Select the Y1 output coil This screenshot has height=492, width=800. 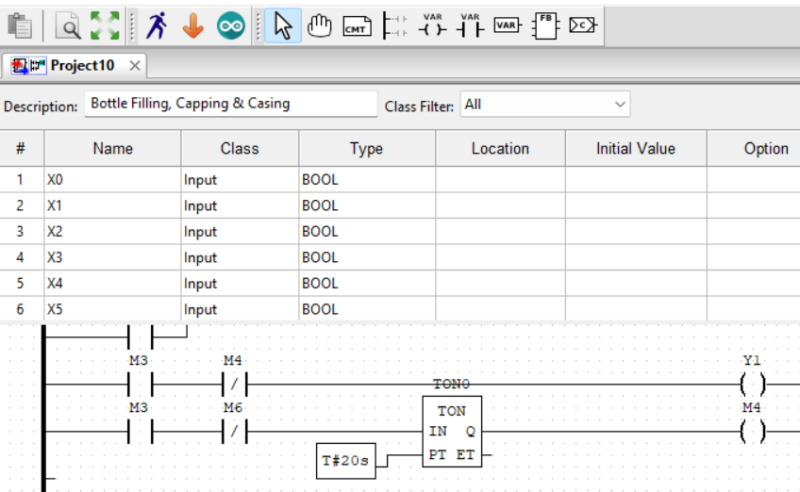coord(753,384)
